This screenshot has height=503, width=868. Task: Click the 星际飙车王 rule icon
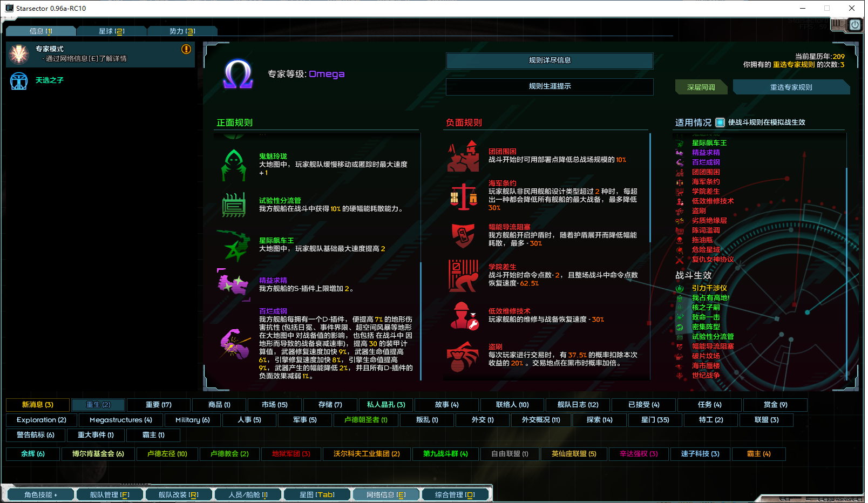(234, 246)
